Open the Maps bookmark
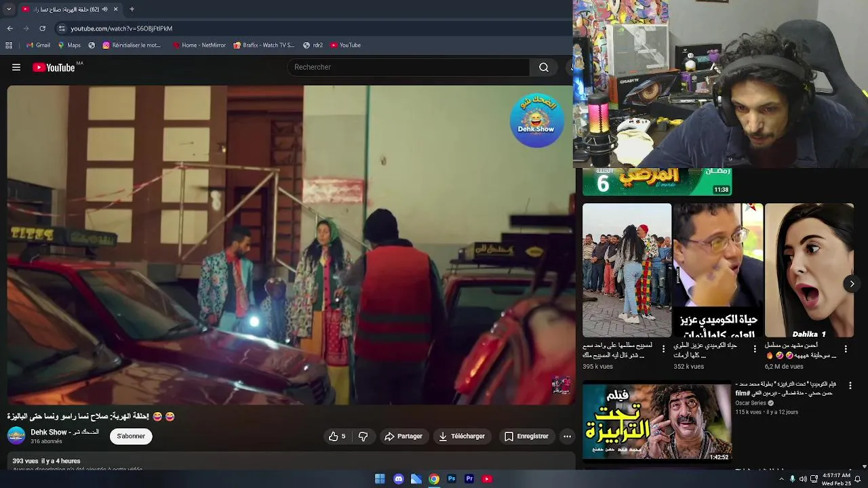This screenshot has height=488, width=868. point(69,45)
